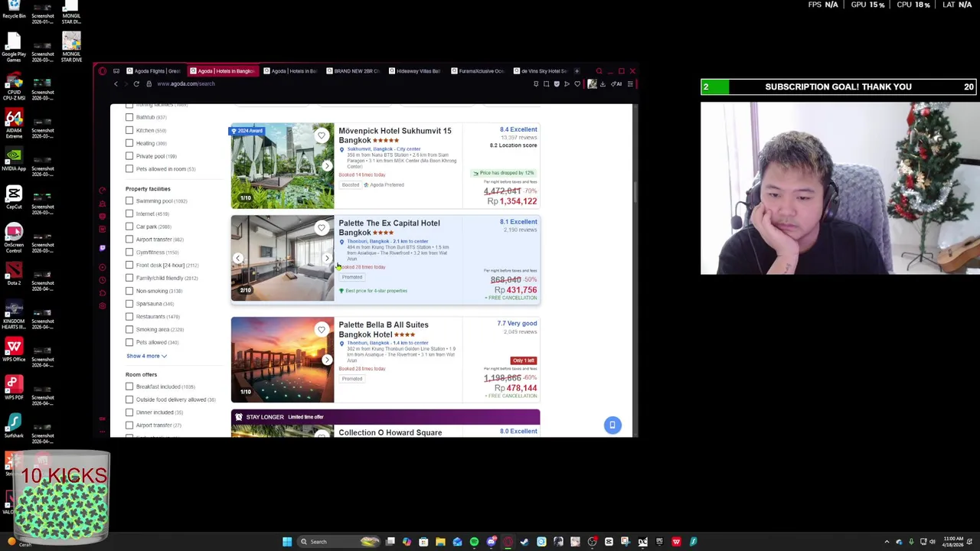Check the Car park filter
980x551 pixels.
(129, 227)
